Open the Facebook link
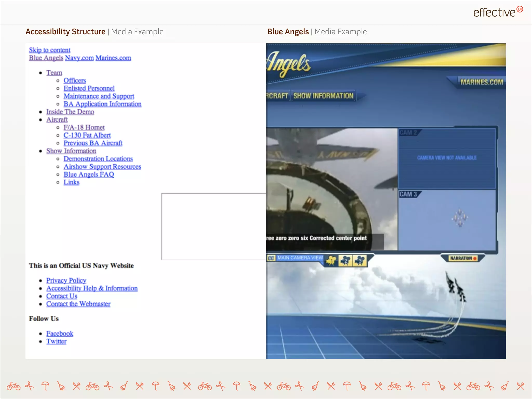Image resolution: width=532 pixels, height=399 pixels. pos(60,334)
